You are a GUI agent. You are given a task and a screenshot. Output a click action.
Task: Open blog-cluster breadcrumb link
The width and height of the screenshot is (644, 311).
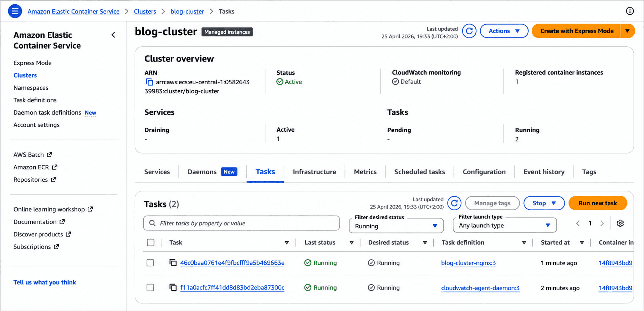pyautogui.click(x=187, y=11)
